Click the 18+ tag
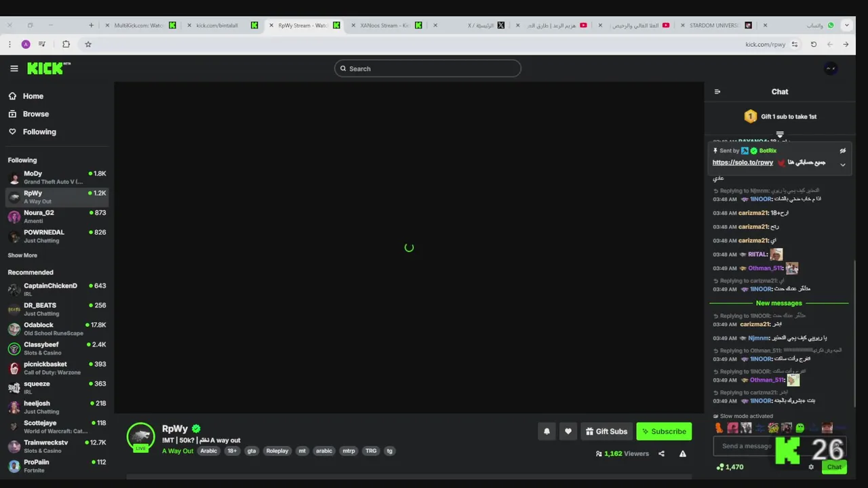The height and width of the screenshot is (488, 868). point(232,451)
